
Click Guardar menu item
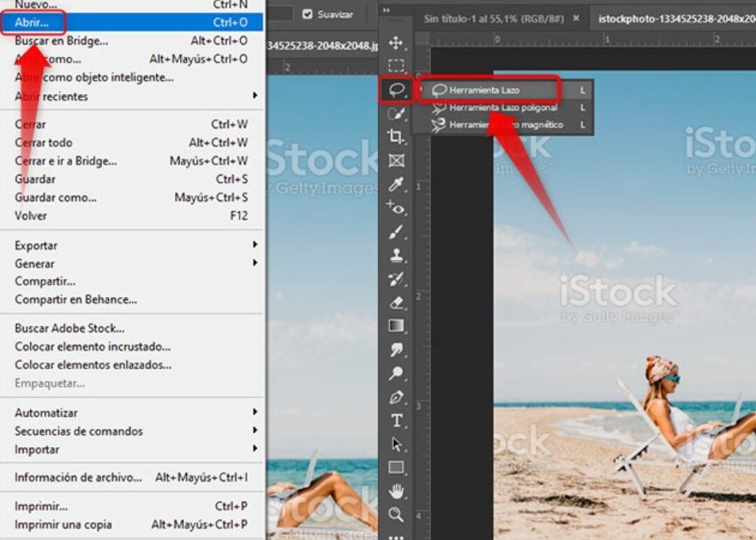point(132,179)
